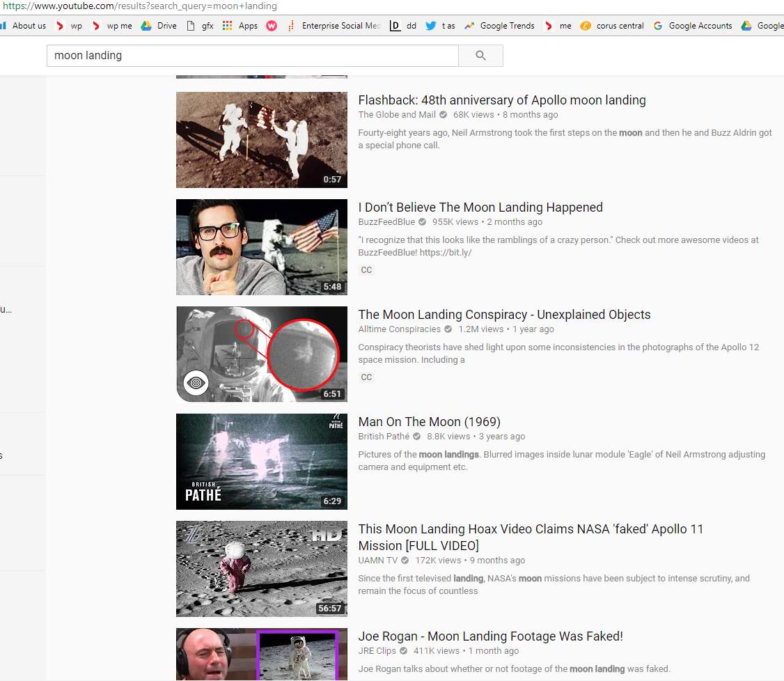Image resolution: width=784 pixels, height=681 pixels.
Task: Click verified badge next to BuzzFeedBlue
Action: click(x=422, y=221)
